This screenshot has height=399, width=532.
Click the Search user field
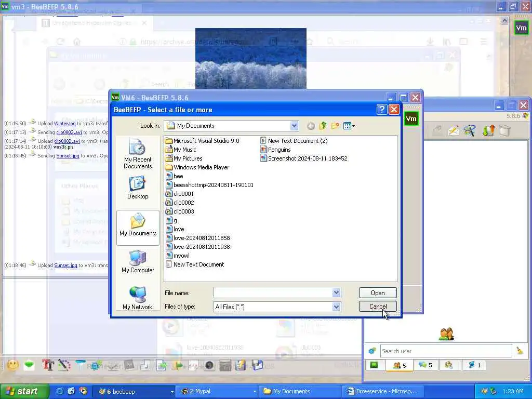[x=446, y=351]
